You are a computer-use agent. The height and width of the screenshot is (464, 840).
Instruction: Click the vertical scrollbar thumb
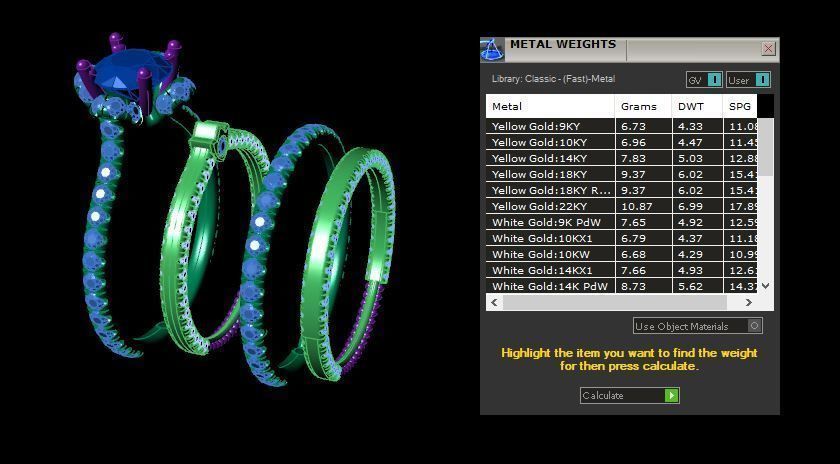tap(766, 147)
